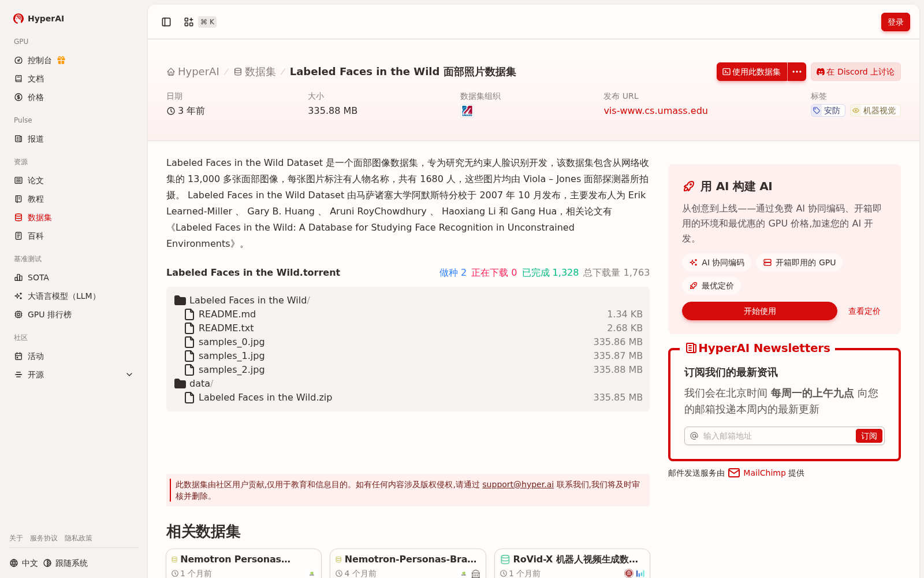Open vis-www.cs.umass.edu publish URL

(655, 110)
